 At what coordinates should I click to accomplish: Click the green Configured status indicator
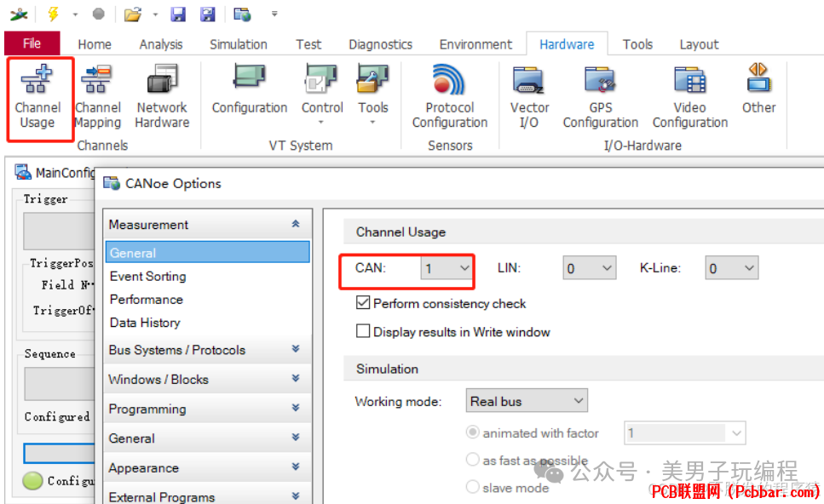[32, 480]
